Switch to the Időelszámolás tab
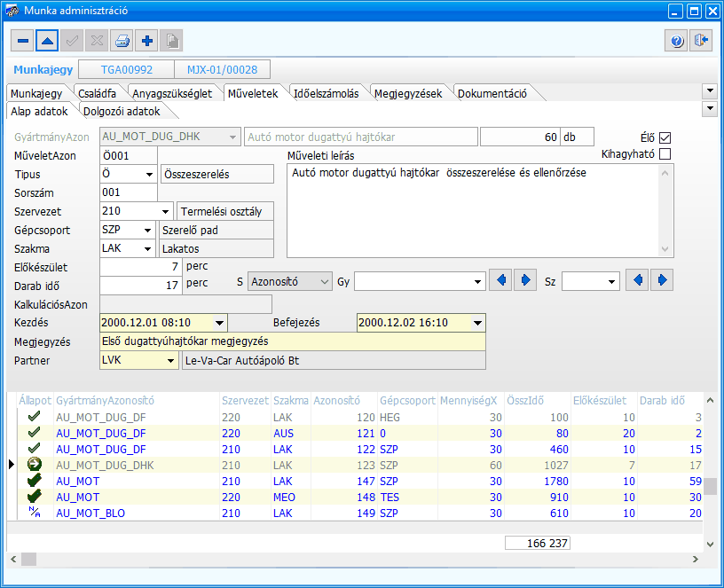 coord(327,94)
